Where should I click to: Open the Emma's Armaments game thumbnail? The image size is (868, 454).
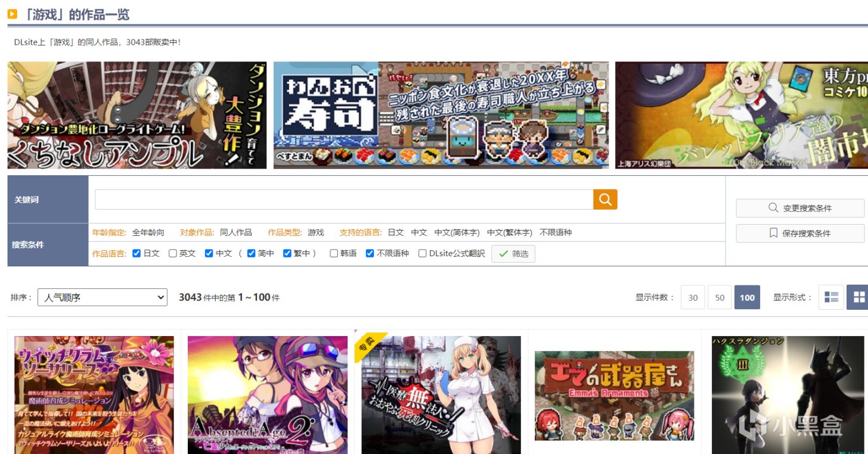pyautogui.click(x=615, y=396)
